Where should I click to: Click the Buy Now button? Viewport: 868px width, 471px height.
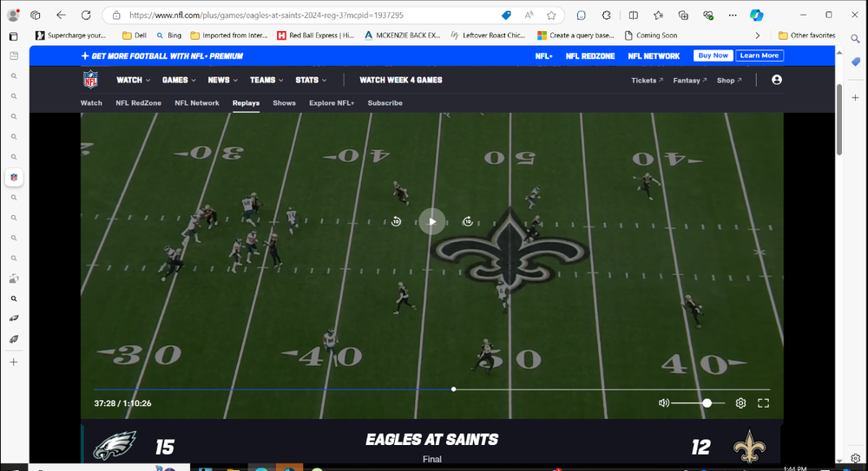[713, 56]
